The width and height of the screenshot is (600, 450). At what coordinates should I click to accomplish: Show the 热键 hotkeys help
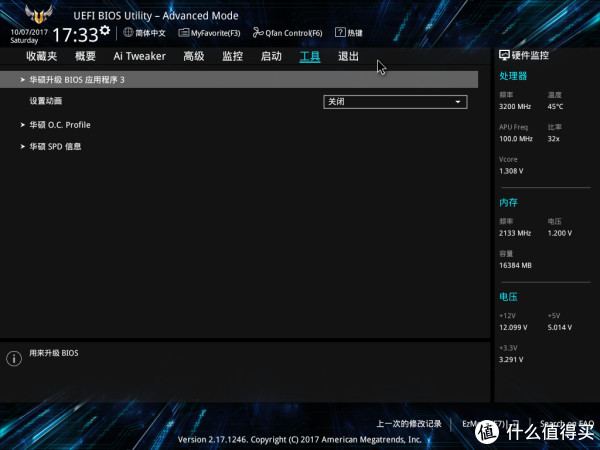click(x=349, y=33)
